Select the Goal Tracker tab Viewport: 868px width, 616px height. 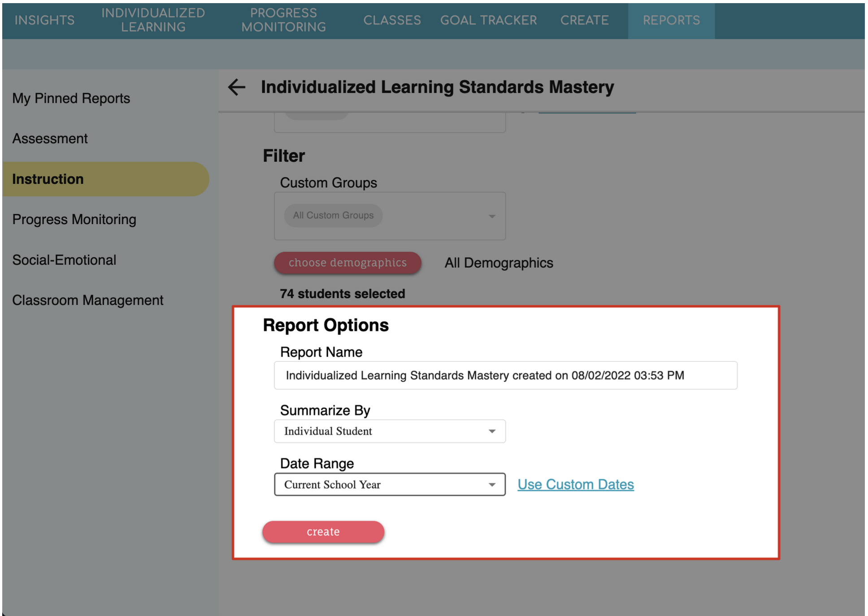click(488, 20)
